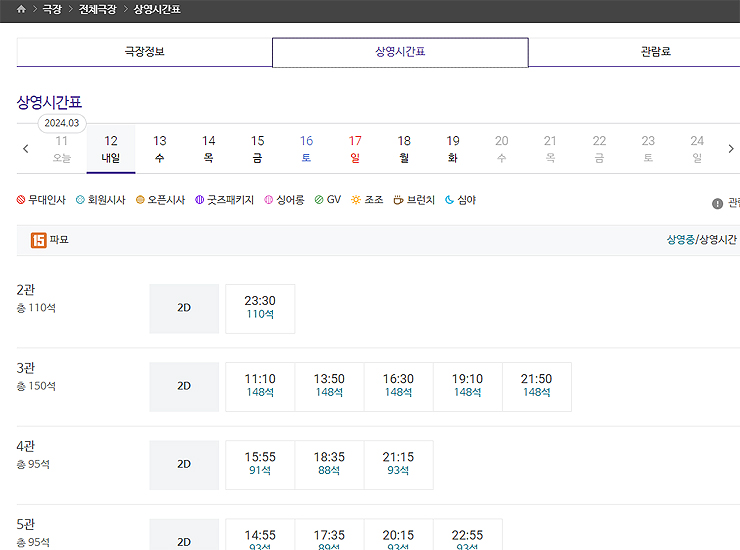This screenshot has height=550, width=740.
Task: Book 4관 18:35 showing
Action: (329, 465)
